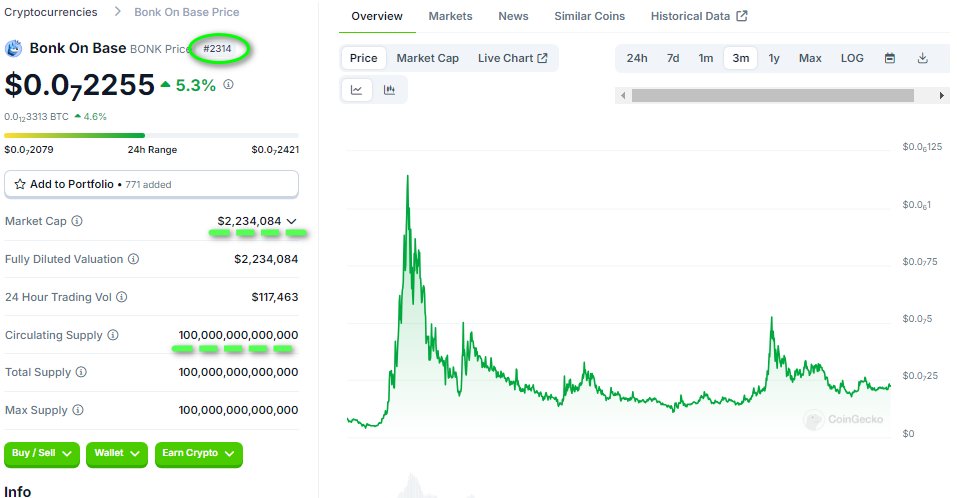Toggle LOG scale on chart
The image size is (957, 498).
coord(852,58)
